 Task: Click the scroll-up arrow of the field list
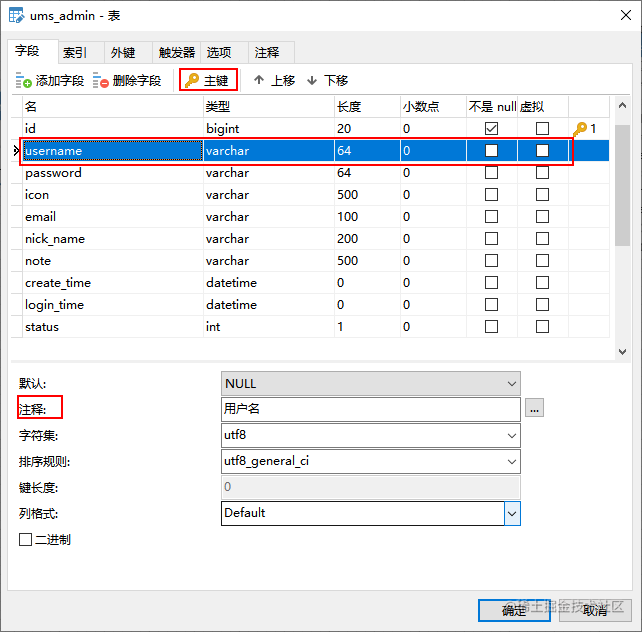click(622, 106)
